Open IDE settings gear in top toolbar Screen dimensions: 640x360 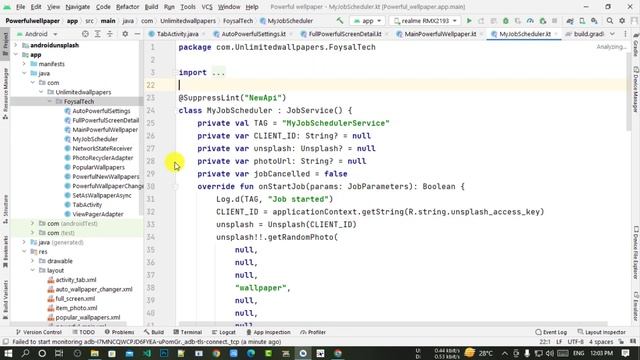(622, 20)
